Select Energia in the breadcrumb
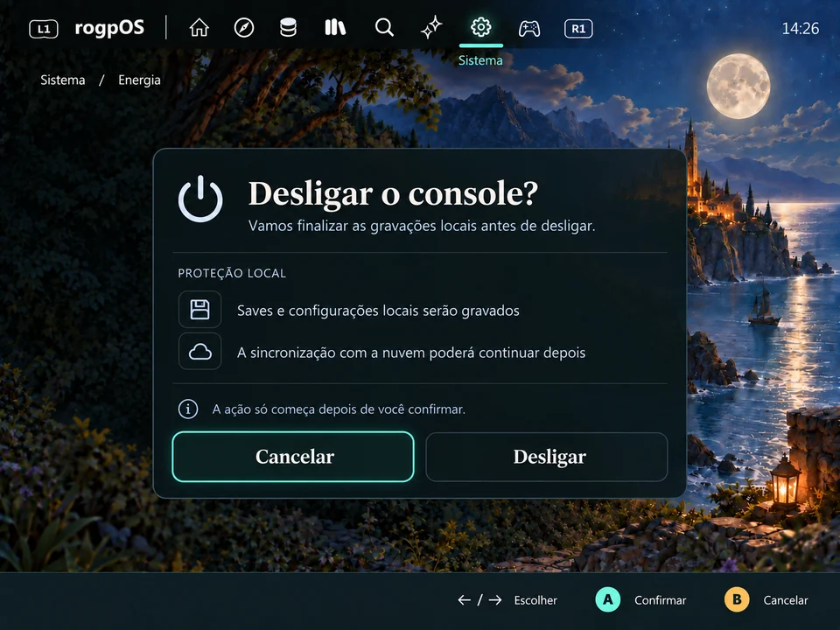Viewport: 840px width, 630px height. point(139,80)
